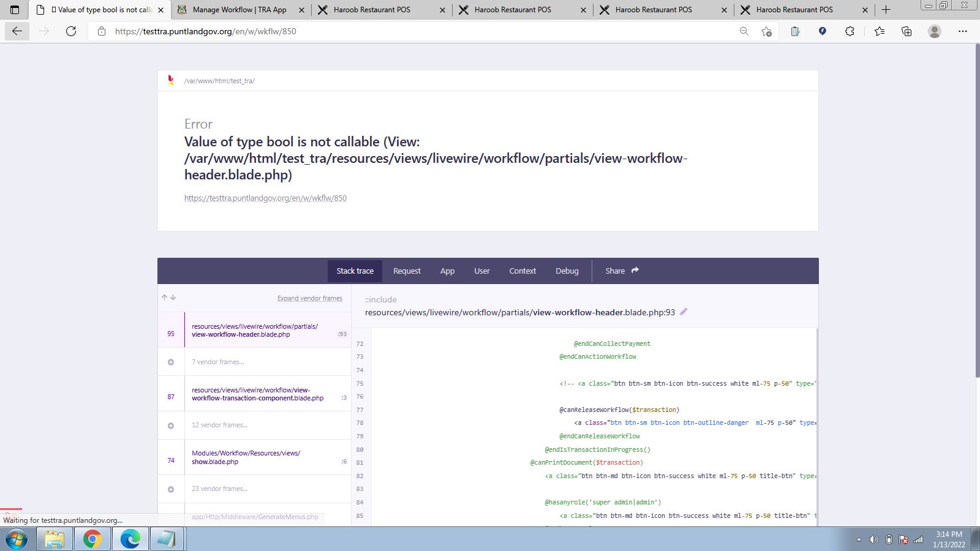Add page to favorites star icon
The image size is (980, 551).
click(766, 31)
